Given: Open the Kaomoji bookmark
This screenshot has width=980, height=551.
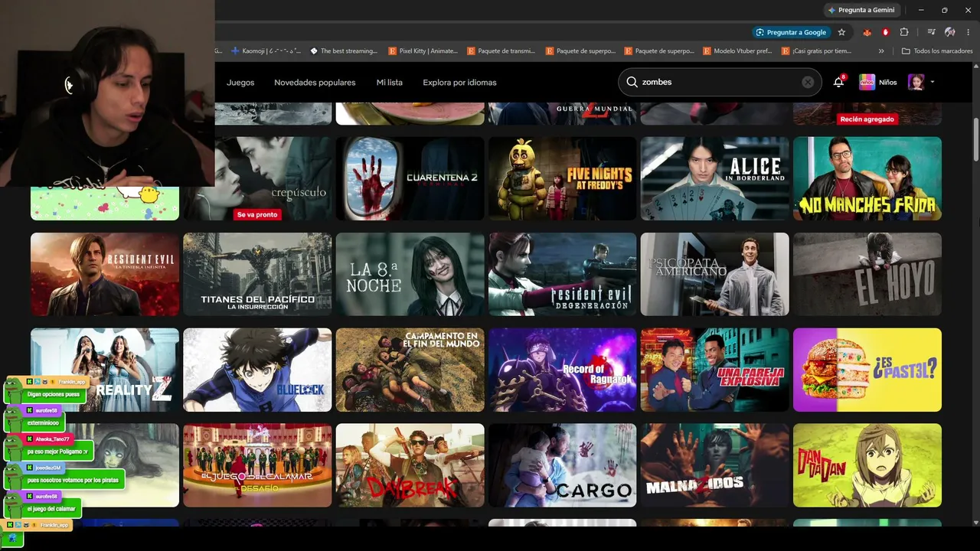Looking at the screenshot, I should 266,51.
